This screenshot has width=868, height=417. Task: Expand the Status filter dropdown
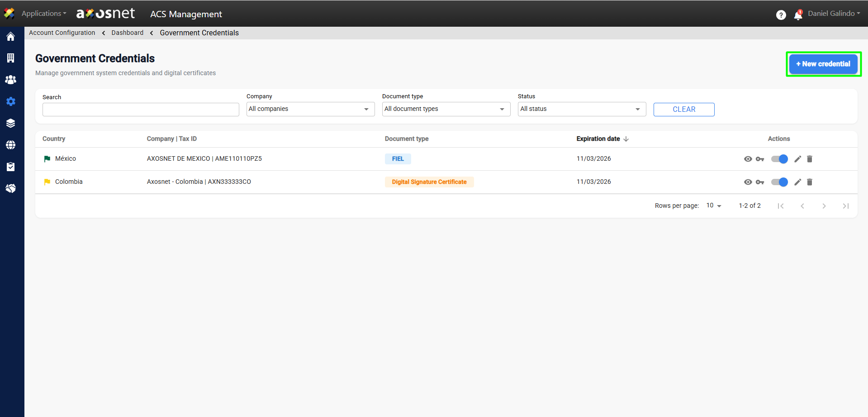[582, 109]
